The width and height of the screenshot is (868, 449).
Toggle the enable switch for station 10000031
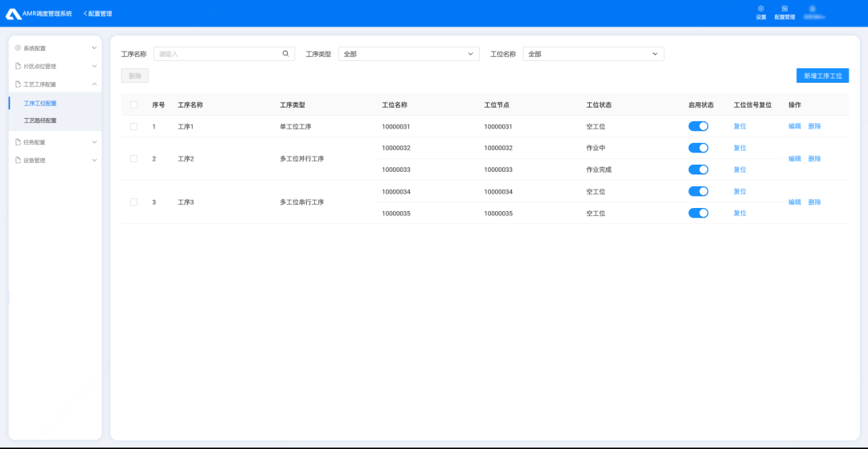click(698, 126)
